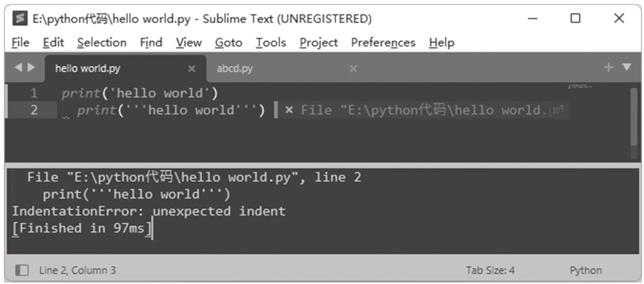Add a new tab with plus icon
The height and width of the screenshot is (284, 644).
pyautogui.click(x=609, y=68)
